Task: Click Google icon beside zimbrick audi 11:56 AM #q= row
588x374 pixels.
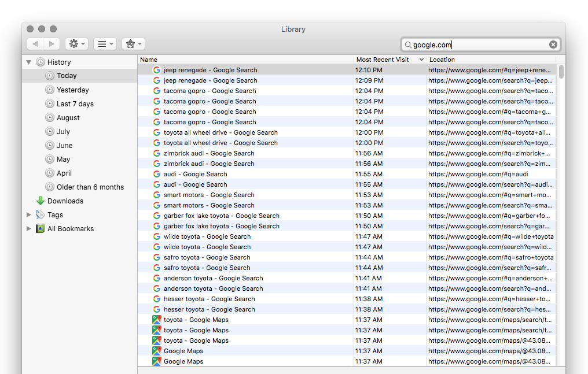Action: 157,153
